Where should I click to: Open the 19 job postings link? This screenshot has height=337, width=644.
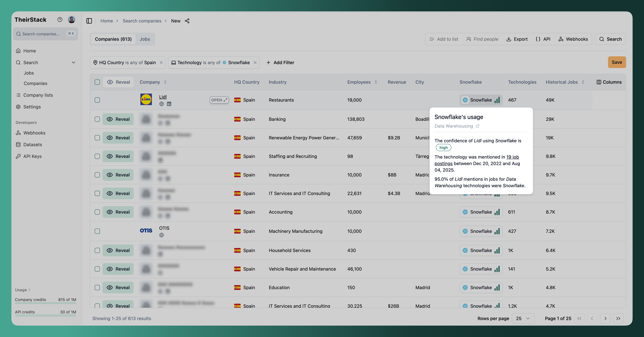coord(512,157)
